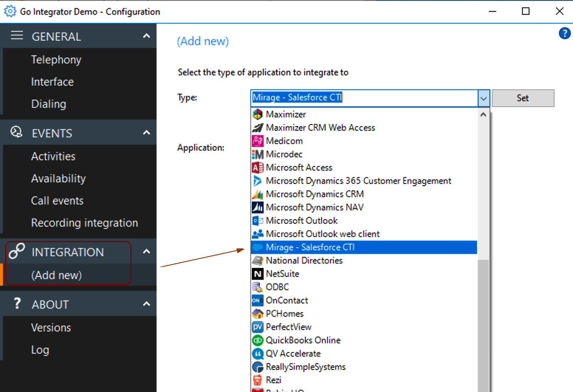Click the ABOUT section header
The height and width of the screenshot is (392, 573).
point(78,304)
